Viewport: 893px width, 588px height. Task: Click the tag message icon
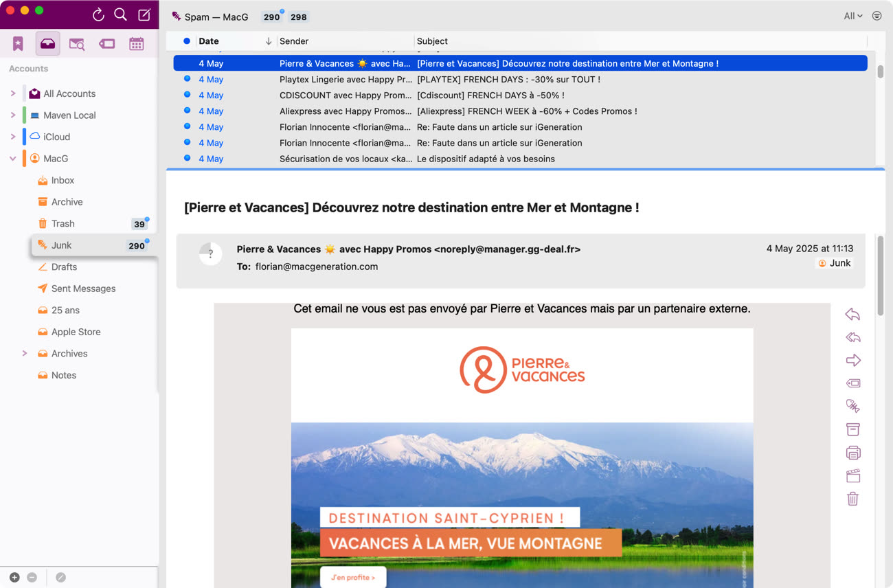point(852,383)
